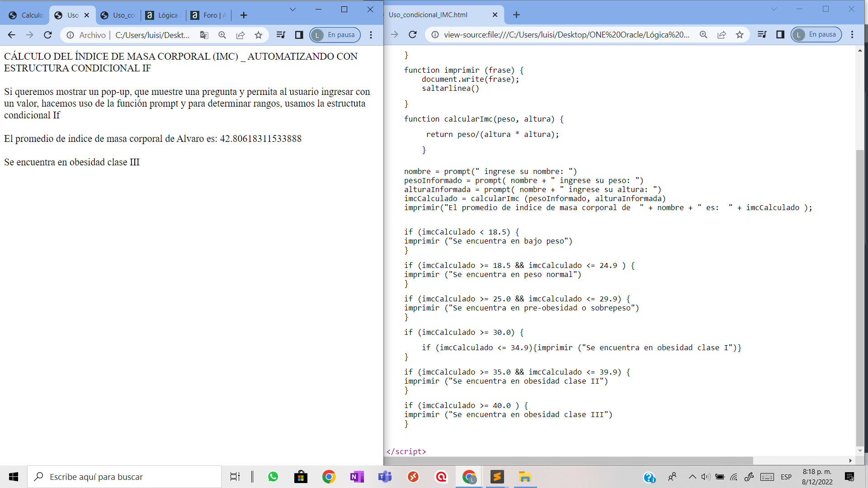Open Chrome from taskbar
The height and width of the screenshot is (488, 868).
tap(329, 477)
